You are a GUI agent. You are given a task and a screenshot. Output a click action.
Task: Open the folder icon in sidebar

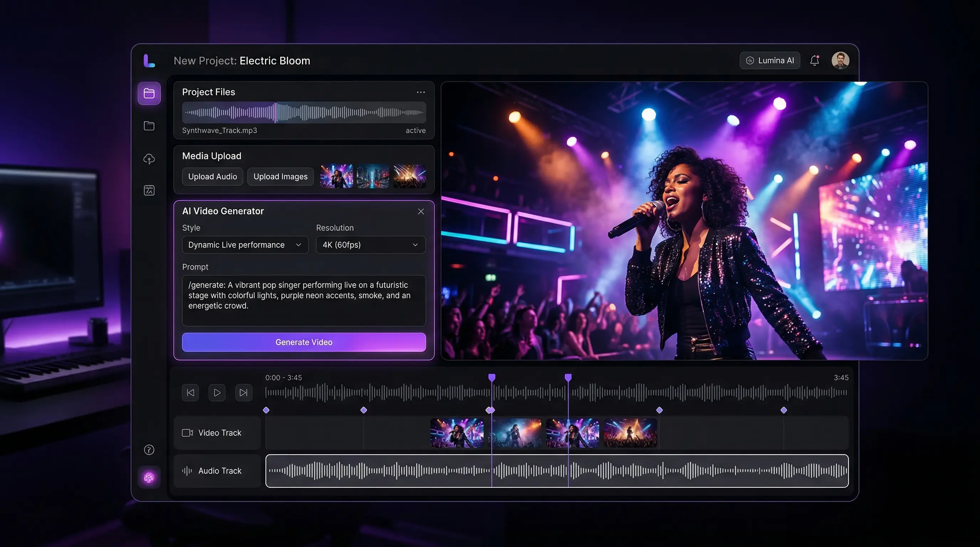pyautogui.click(x=149, y=126)
